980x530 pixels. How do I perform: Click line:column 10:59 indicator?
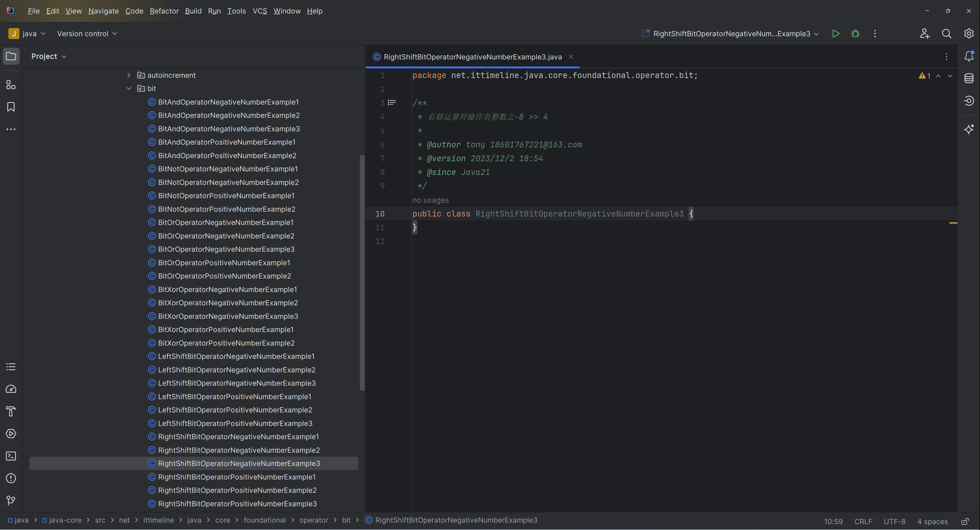[833, 521]
